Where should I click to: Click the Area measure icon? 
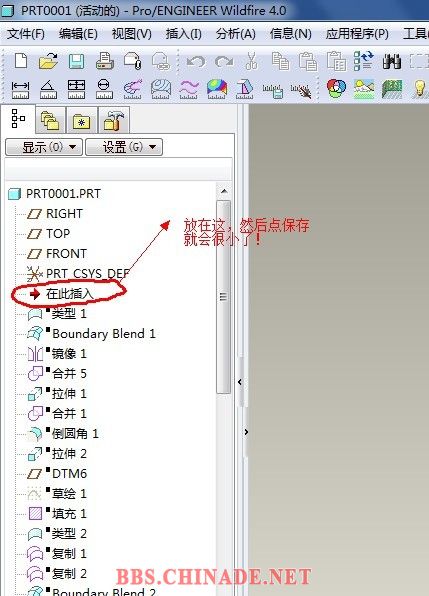[x=76, y=90]
